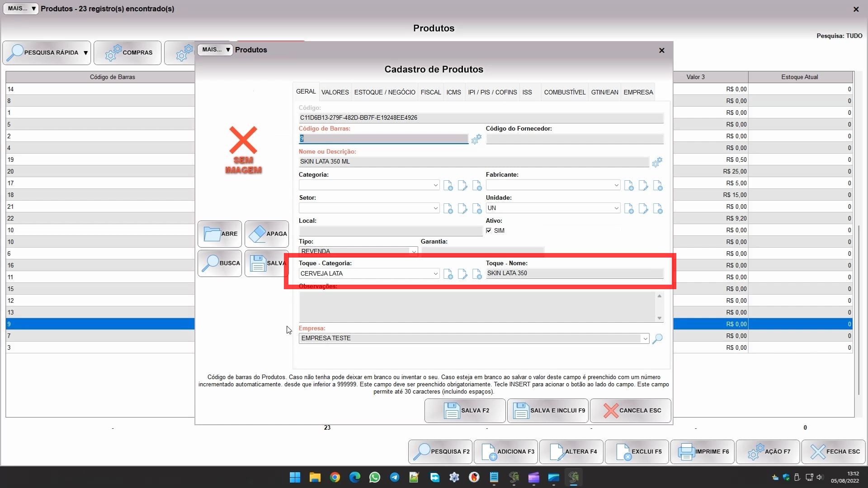868x488 pixels.
Task: Open WhatsApp from the taskbar
Action: click(374, 477)
